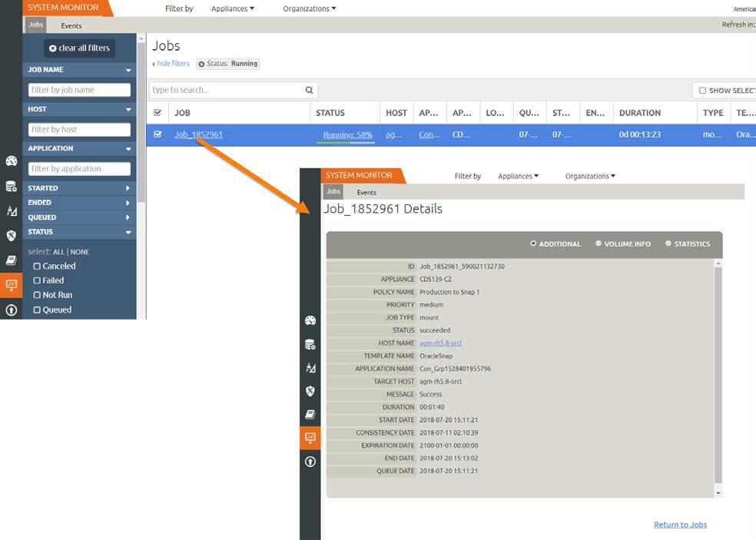Select ALL in status select options
Viewport: 756px width, 540px height.
pos(58,252)
